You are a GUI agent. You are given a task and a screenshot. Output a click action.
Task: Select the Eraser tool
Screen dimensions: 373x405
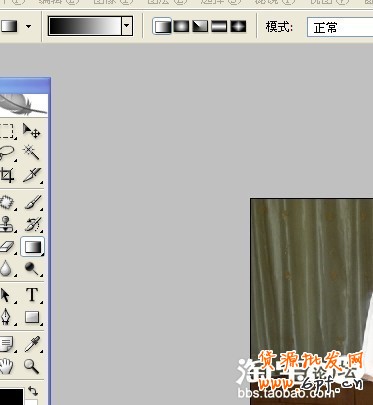pos(7,247)
